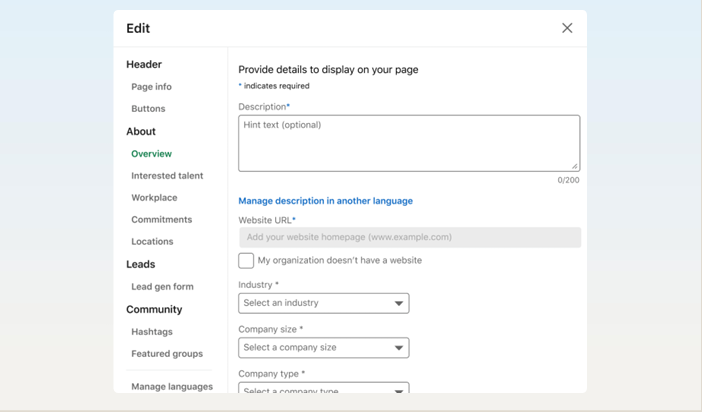This screenshot has width=702, height=412.
Task: Close the Edit dialog with X icon
Action: point(567,28)
